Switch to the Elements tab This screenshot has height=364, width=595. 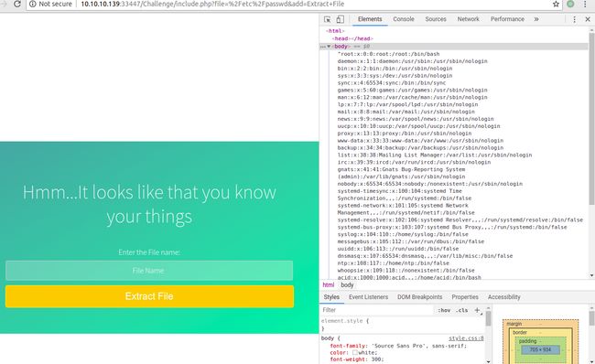tap(370, 19)
